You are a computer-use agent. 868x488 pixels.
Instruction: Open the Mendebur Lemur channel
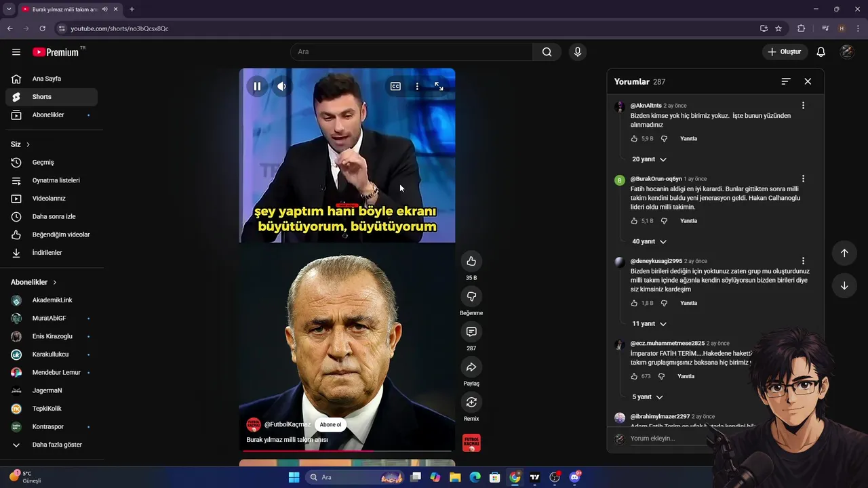pyautogui.click(x=52, y=372)
